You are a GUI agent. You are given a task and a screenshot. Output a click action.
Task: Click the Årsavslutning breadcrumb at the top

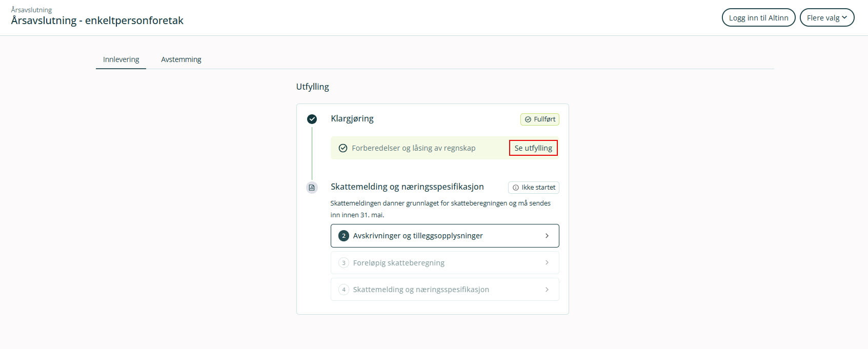(31, 10)
